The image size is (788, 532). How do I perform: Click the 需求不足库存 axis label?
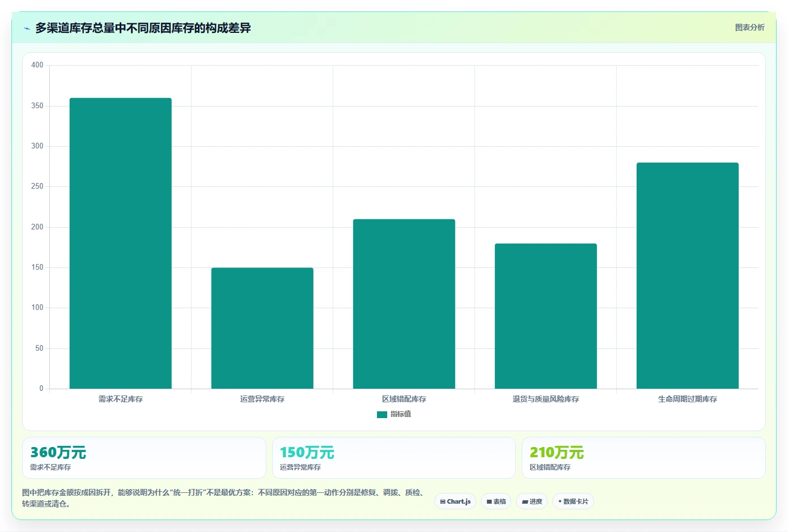120,399
